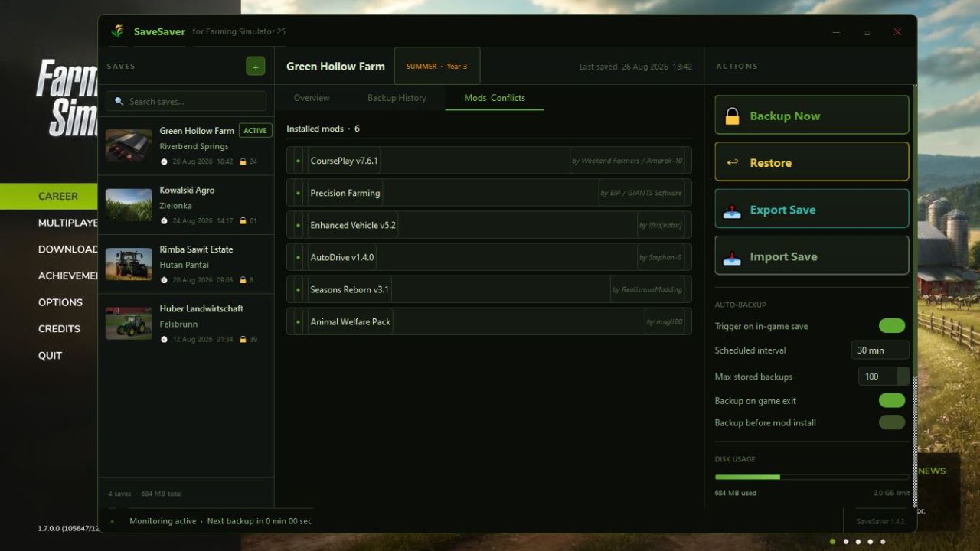Click the search magnifier icon in saves
The width and height of the screenshot is (980, 551).
pos(119,101)
